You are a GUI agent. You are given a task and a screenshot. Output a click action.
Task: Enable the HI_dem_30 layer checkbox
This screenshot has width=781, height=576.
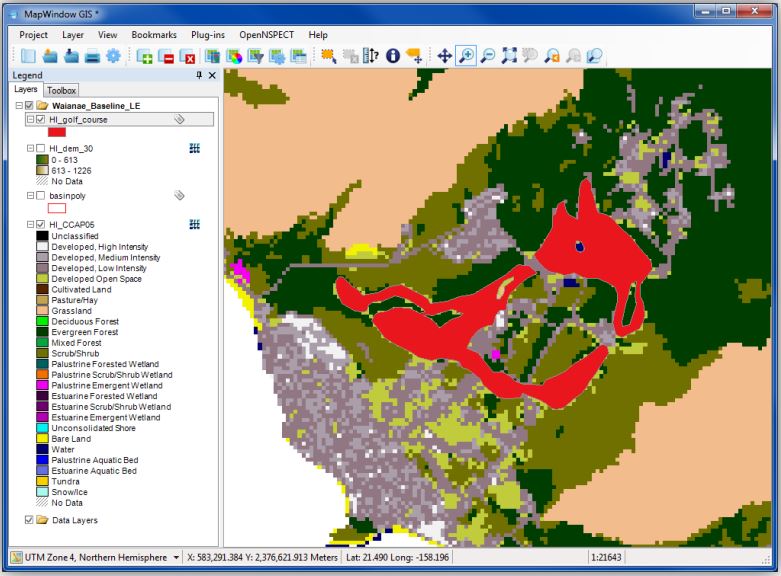coord(40,148)
